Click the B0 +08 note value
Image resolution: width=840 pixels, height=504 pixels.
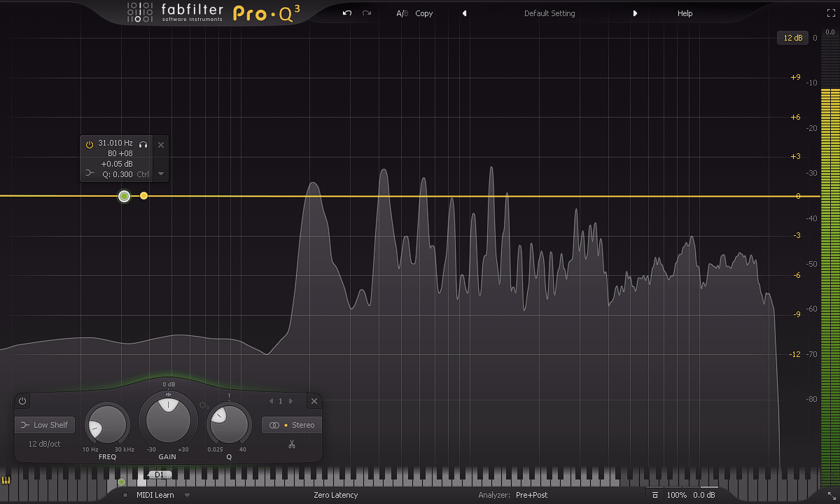coord(120,153)
